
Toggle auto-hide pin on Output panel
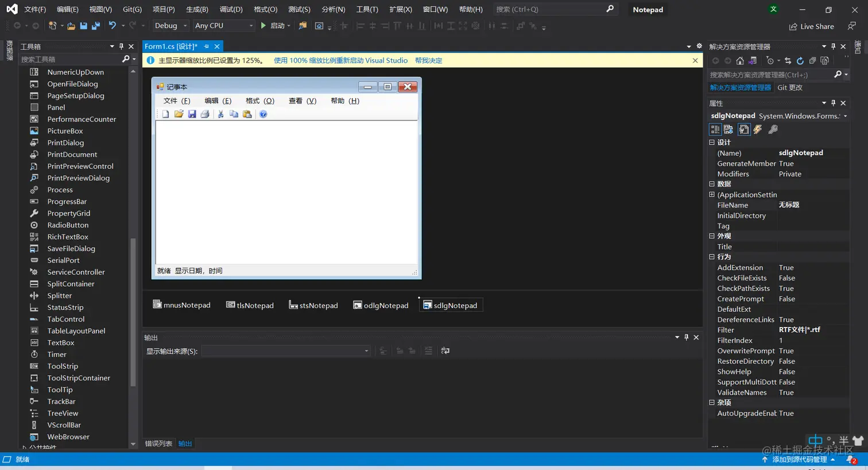tap(686, 337)
